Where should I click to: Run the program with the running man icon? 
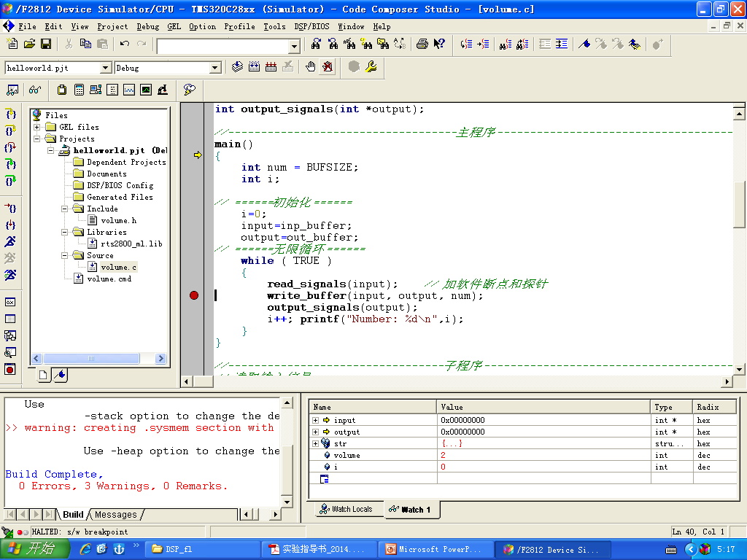pyautogui.click(x=10, y=241)
